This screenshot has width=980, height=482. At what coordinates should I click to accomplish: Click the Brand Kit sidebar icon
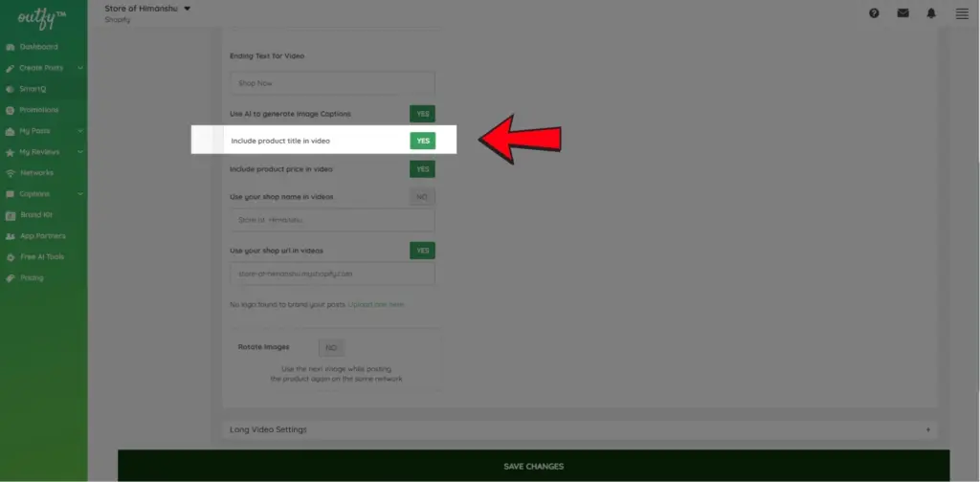tap(11, 215)
